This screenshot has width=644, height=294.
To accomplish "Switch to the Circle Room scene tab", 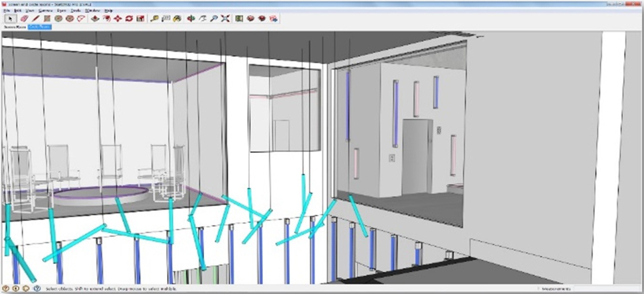I will [x=40, y=27].
